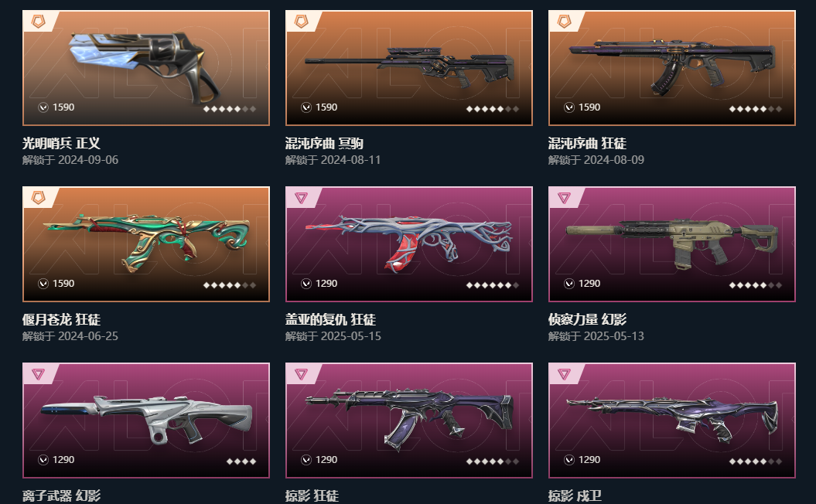
Task: Click the VP currency icon on 偃月苍龙 狂徒
Action: pos(43,284)
